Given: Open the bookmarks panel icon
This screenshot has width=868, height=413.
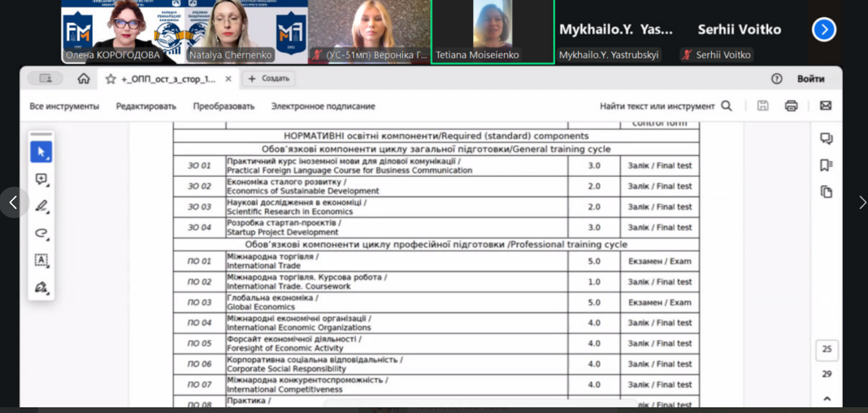Looking at the screenshot, I should (826, 165).
